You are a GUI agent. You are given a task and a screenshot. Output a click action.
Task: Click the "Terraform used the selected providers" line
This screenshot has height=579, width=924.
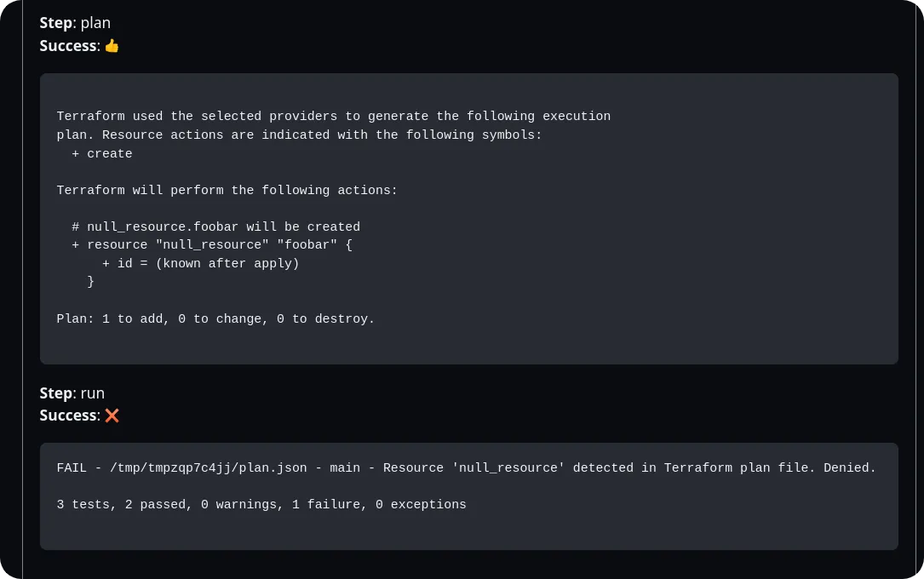[x=333, y=117]
